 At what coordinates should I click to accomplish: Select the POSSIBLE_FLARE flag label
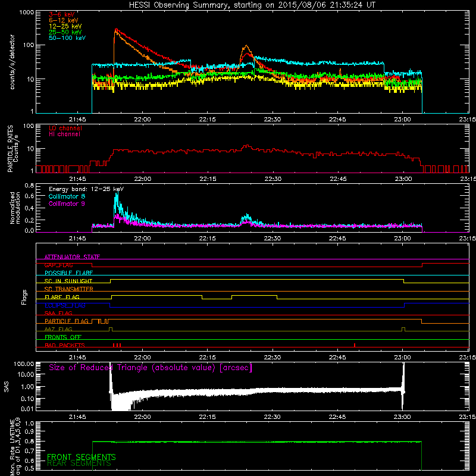68,273
